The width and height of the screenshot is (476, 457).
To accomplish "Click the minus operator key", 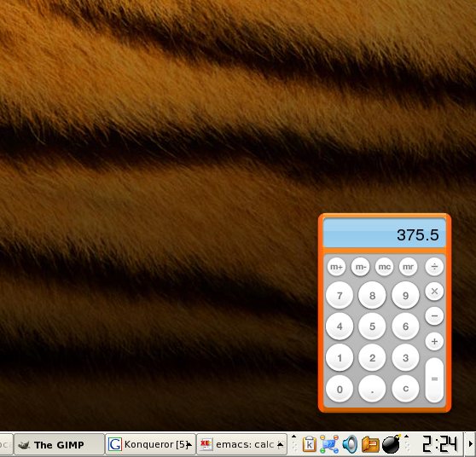I will tap(434, 316).
